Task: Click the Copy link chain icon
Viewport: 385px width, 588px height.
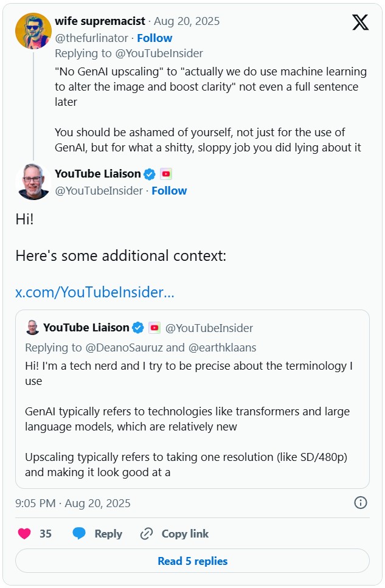Action: (x=147, y=534)
